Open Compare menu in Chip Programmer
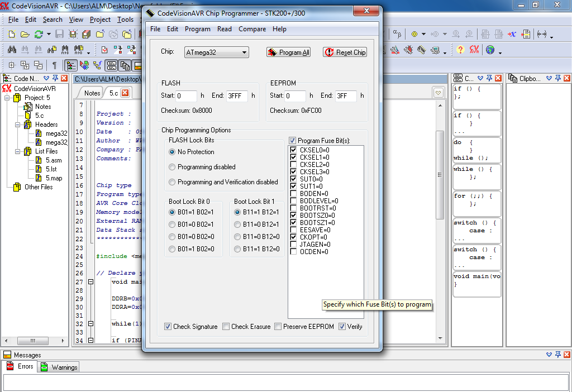This screenshot has height=392, width=572. point(252,29)
